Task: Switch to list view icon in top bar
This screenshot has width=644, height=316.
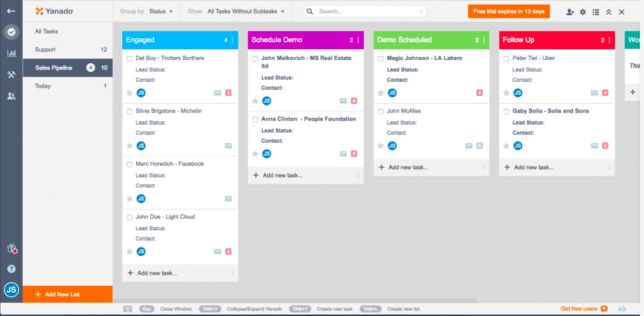Action: (x=595, y=12)
